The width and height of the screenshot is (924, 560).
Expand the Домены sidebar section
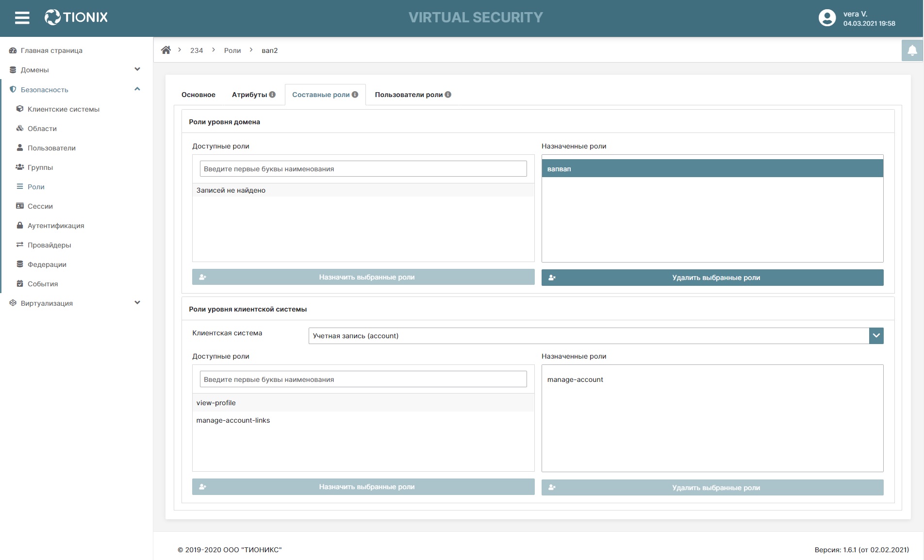coord(137,69)
